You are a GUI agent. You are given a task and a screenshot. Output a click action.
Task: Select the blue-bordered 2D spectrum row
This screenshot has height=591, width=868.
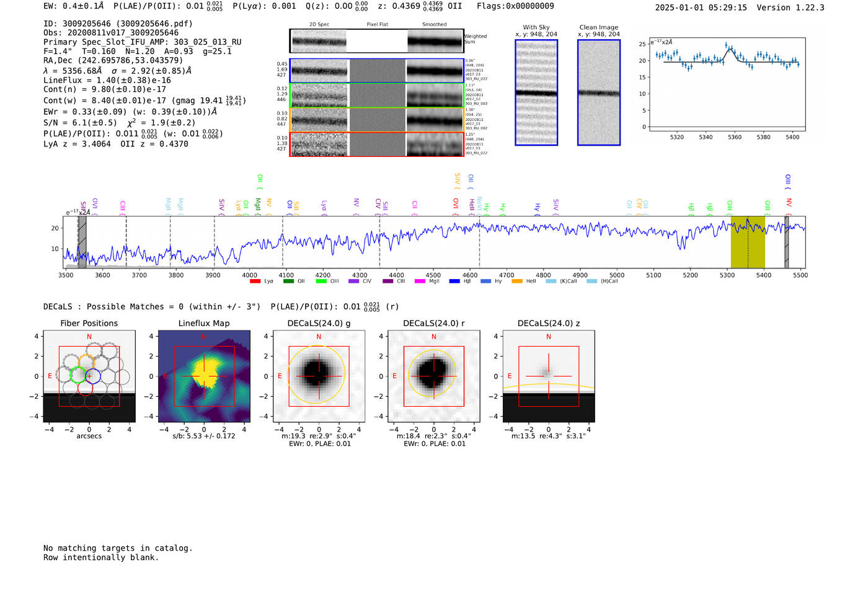point(377,71)
